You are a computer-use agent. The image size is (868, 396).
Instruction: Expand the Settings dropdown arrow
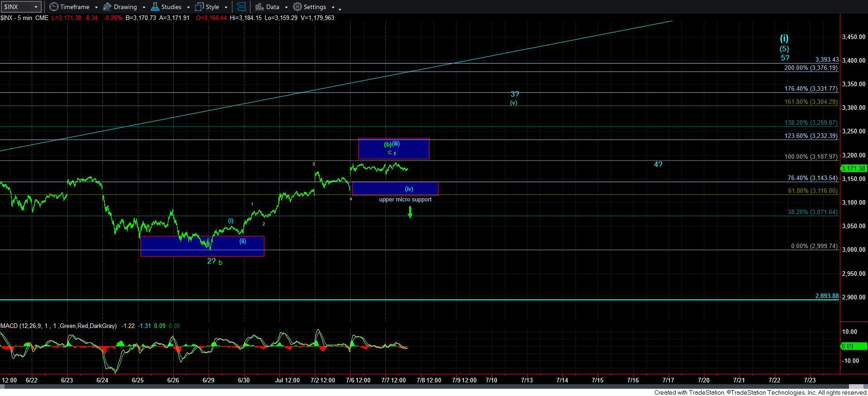(x=333, y=7)
